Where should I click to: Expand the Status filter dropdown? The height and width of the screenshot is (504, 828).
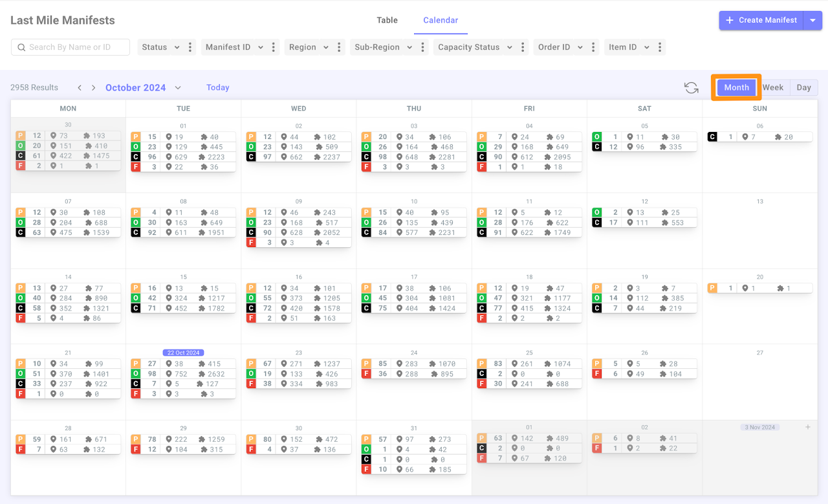tap(177, 47)
